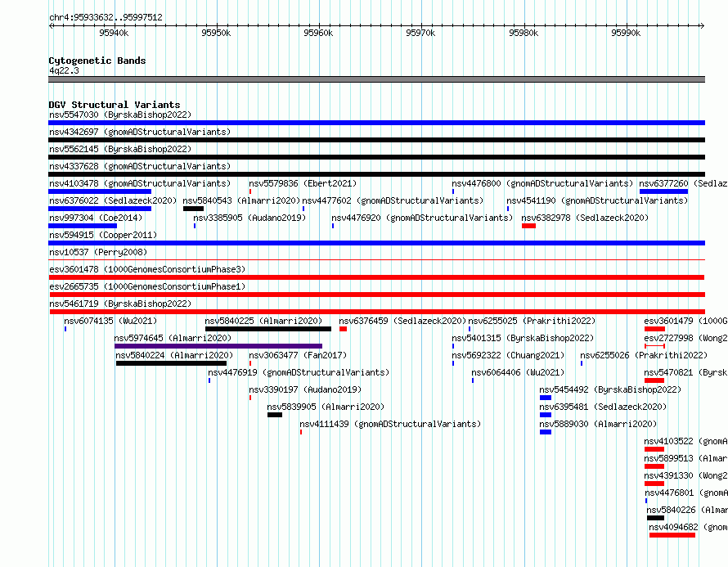
Task: Click the 95960k ruler tick label
Action: [x=318, y=33]
